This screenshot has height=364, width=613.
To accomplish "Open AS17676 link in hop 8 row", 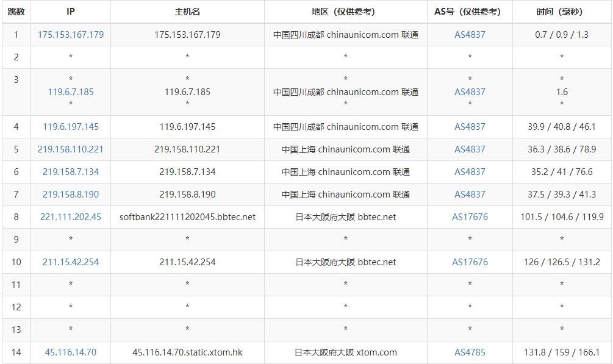I will coord(470,217).
